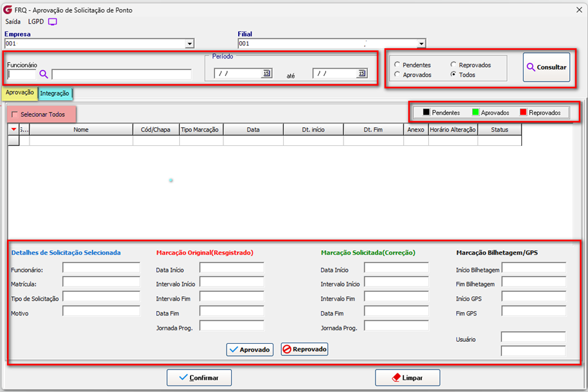Open the Período end date calendar icon
The height and width of the screenshot is (392, 588).
coord(361,73)
